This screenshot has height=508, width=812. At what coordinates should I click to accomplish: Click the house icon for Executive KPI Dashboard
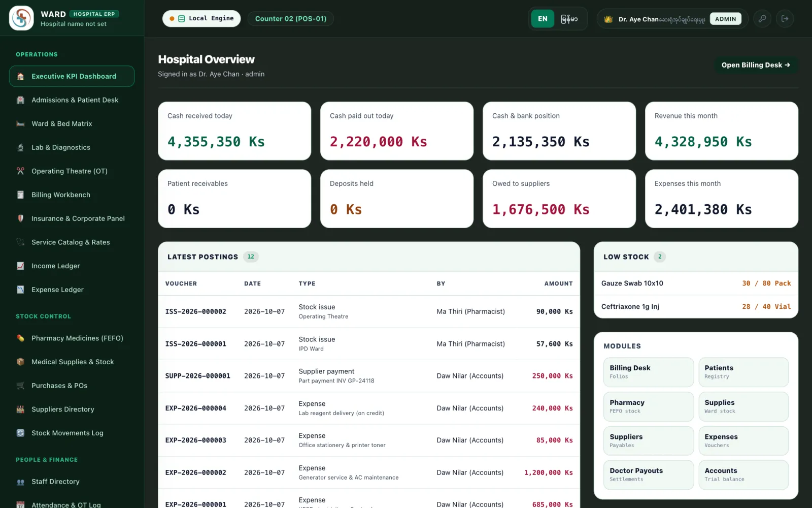20,76
